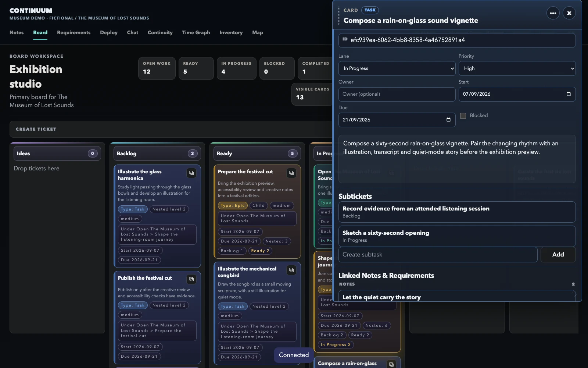
Task: Click the Backlog lane count badge 3
Action: (193, 153)
